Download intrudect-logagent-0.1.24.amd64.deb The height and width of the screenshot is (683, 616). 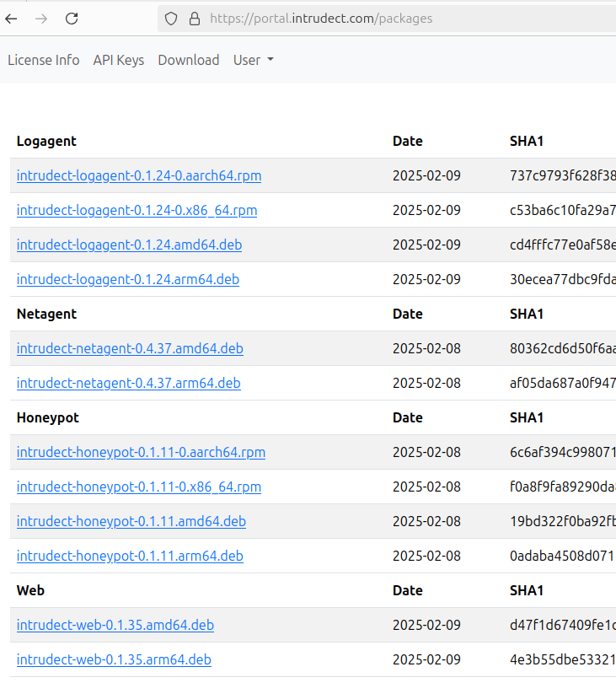[129, 245]
